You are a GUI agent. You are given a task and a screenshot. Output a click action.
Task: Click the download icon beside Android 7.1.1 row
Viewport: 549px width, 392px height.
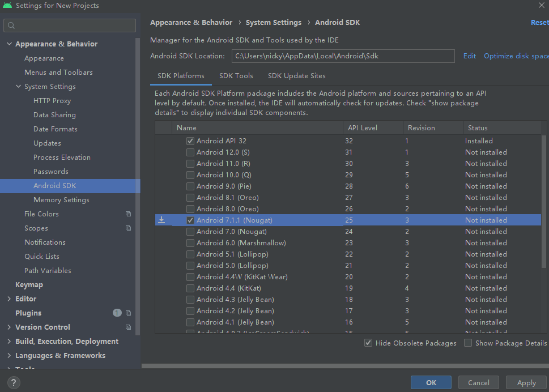[161, 220]
